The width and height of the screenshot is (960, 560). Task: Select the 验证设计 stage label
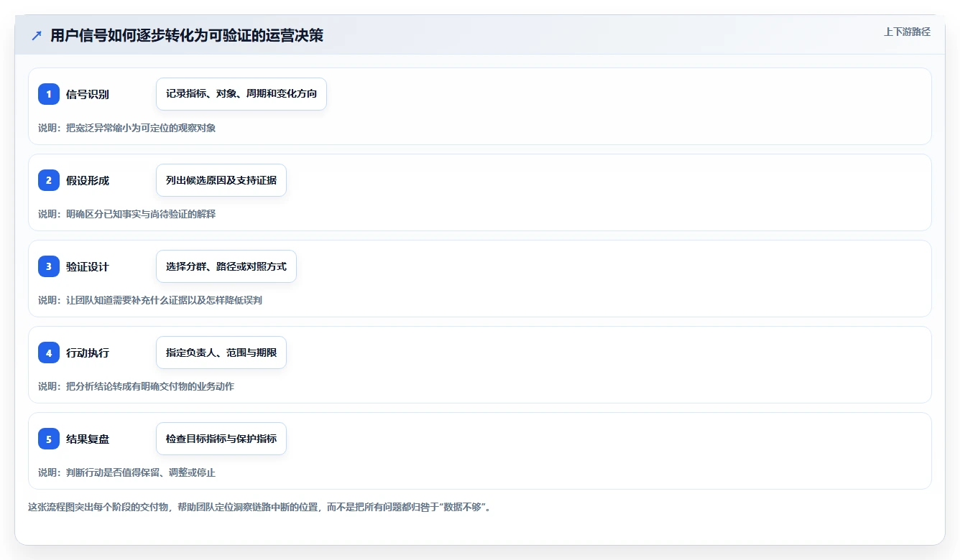[x=88, y=266]
